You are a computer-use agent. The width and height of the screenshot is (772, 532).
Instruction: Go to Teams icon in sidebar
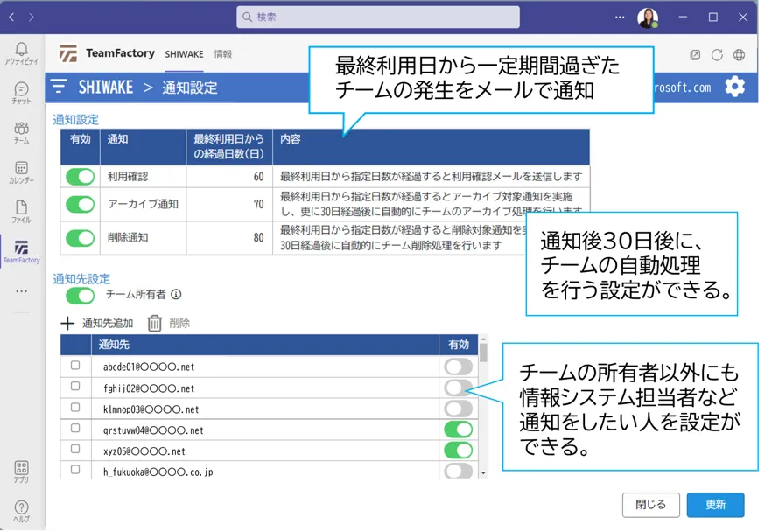21,132
